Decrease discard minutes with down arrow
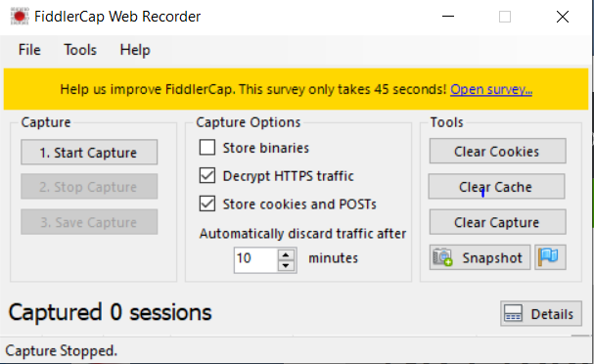594x364 pixels. click(x=286, y=265)
